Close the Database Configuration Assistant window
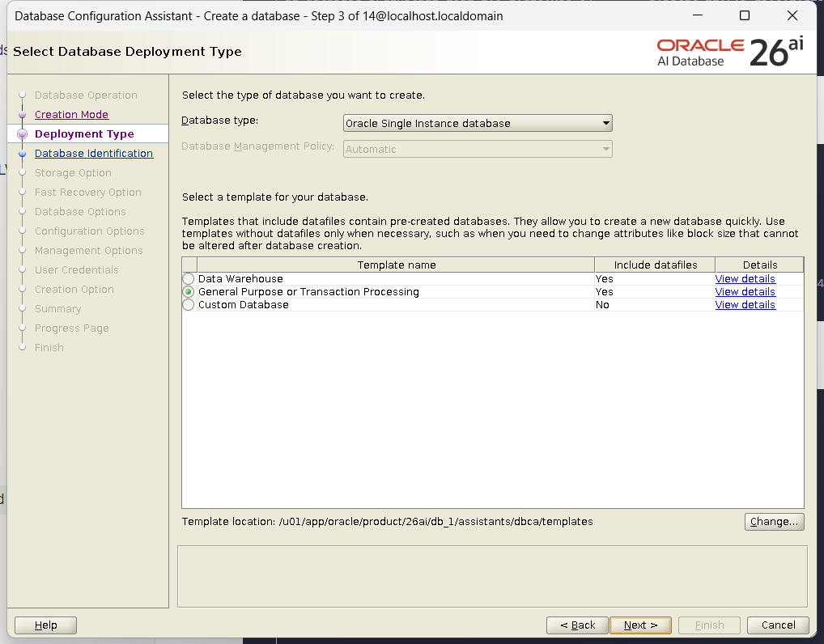 792,15
